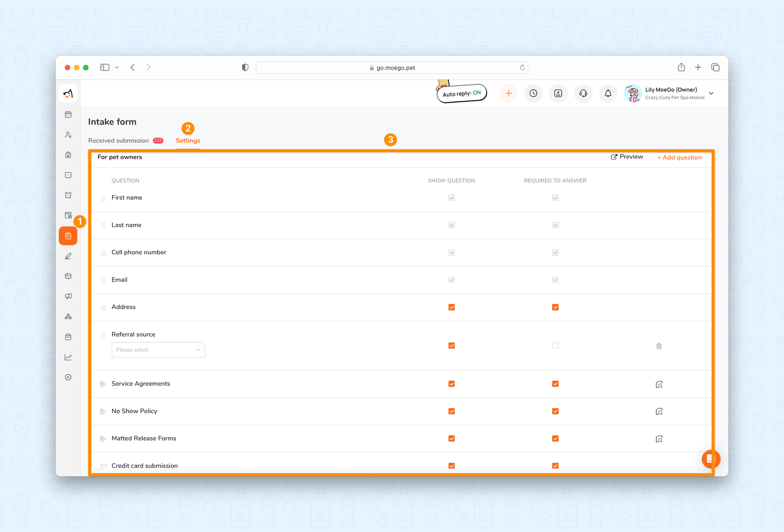This screenshot has width=784, height=532.
Task: Open the messages icon in sidebar
Action: 68,175
